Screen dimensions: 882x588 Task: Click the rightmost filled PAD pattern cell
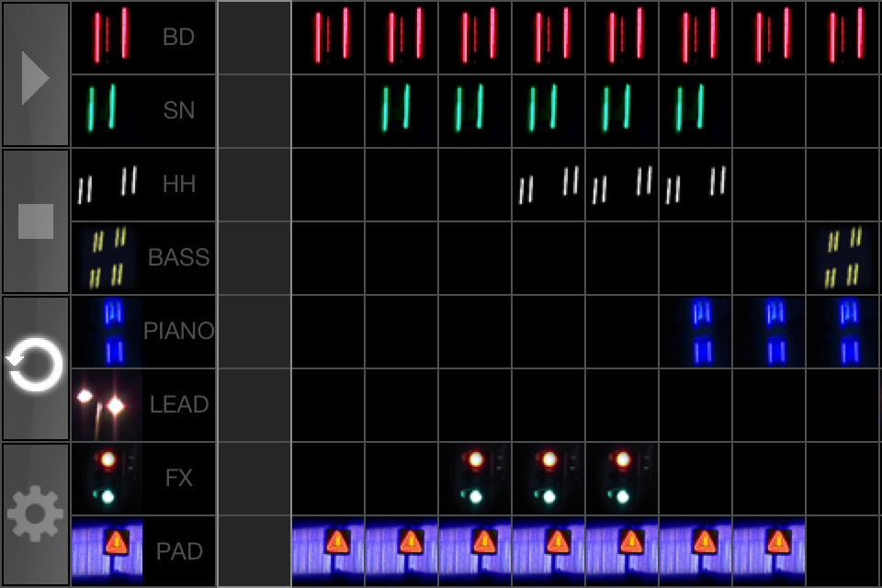pos(769,551)
